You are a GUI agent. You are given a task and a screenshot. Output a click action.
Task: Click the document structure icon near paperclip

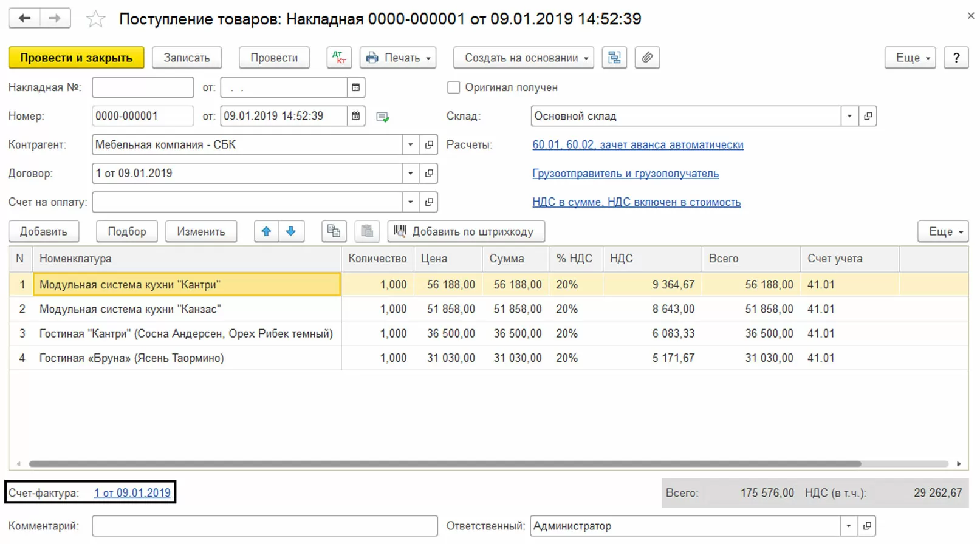[x=614, y=58]
